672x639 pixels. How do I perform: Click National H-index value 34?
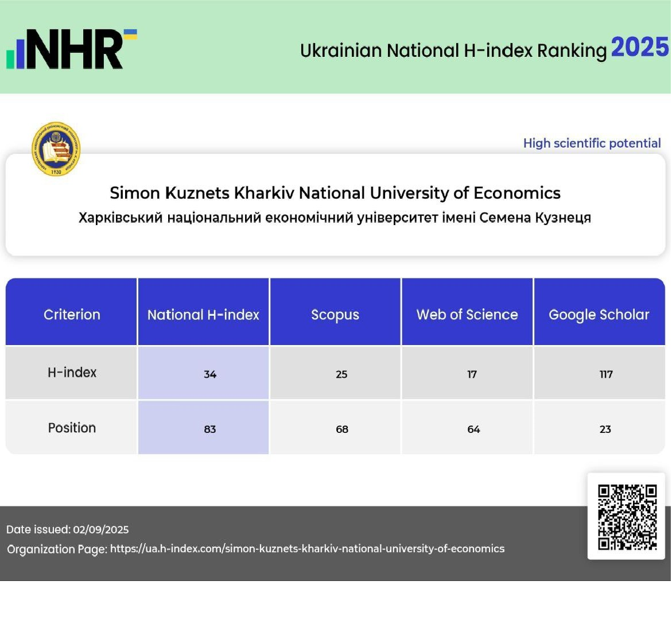pos(210,374)
